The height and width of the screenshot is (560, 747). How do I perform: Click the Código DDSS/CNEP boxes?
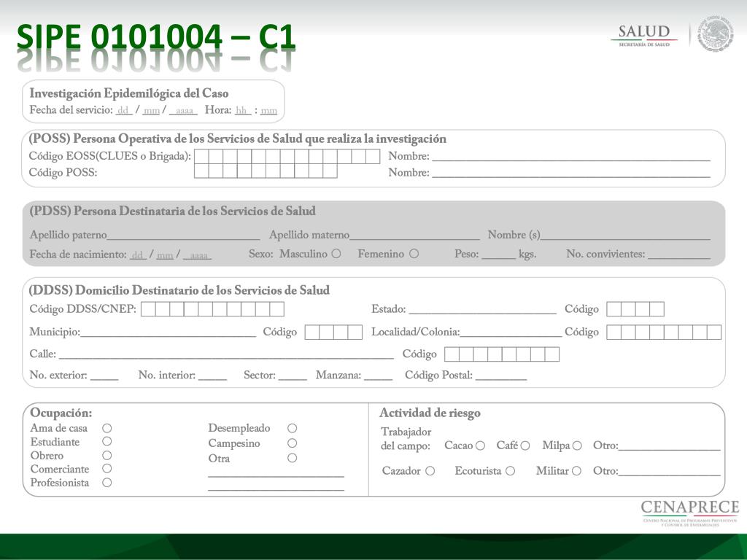212,309
